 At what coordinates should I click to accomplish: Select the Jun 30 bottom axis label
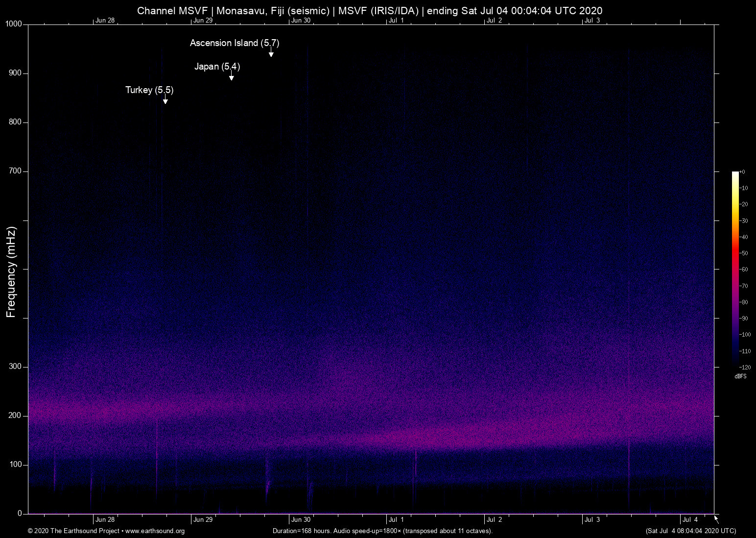coord(301,519)
